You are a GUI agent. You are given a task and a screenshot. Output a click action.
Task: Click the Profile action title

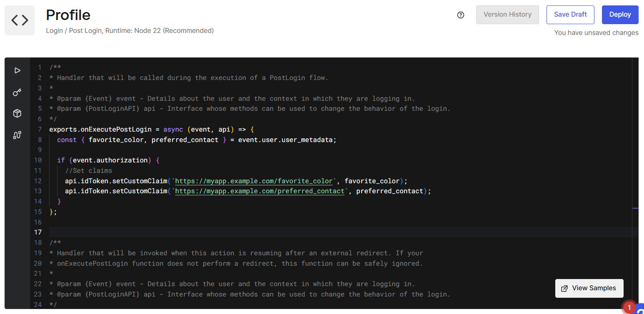point(68,15)
